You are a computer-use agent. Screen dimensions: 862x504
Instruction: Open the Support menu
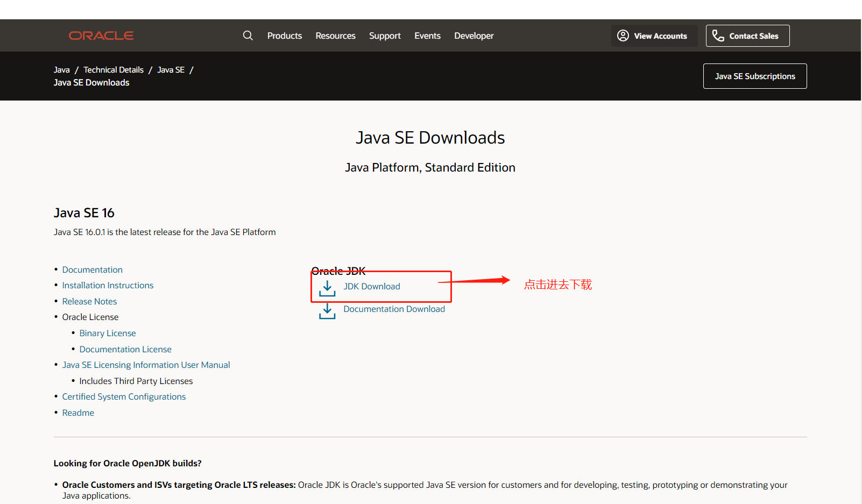pos(385,36)
